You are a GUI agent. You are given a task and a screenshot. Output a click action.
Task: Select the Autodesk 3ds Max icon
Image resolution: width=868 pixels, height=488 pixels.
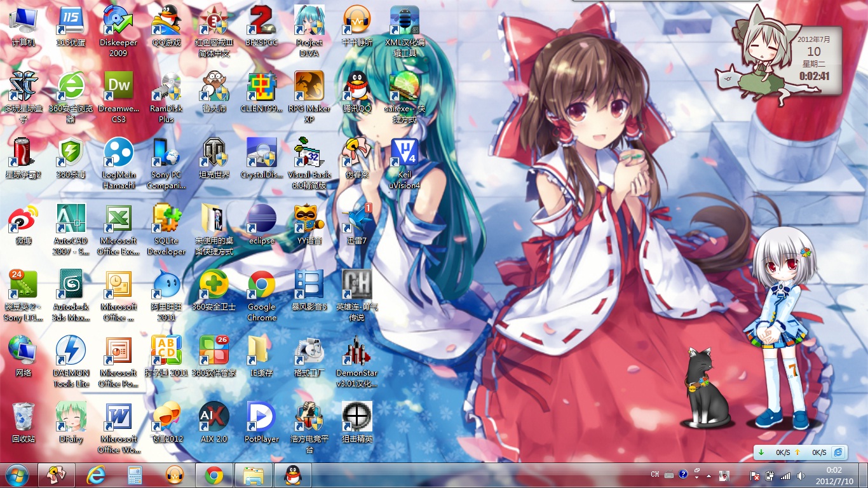click(71, 295)
